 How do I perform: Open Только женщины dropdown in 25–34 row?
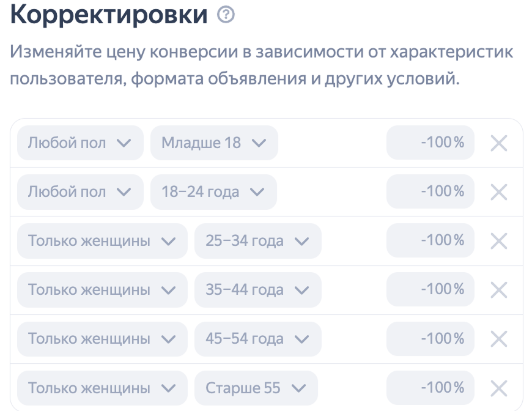tap(102, 240)
